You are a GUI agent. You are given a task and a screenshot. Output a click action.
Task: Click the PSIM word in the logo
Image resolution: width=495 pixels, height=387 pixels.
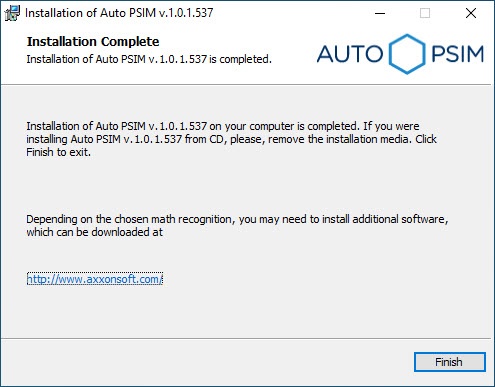[457, 54]
